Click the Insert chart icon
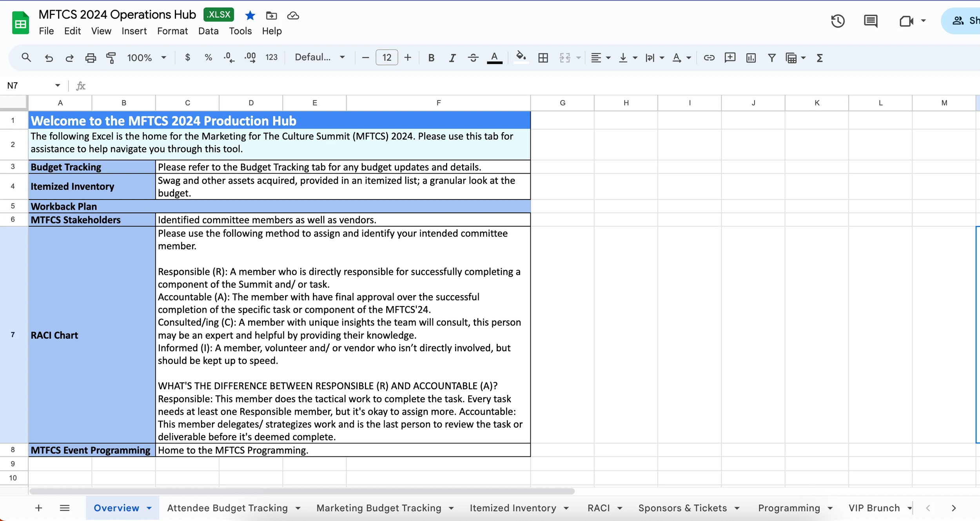The image size is (980, 521). tap(751, 58)
